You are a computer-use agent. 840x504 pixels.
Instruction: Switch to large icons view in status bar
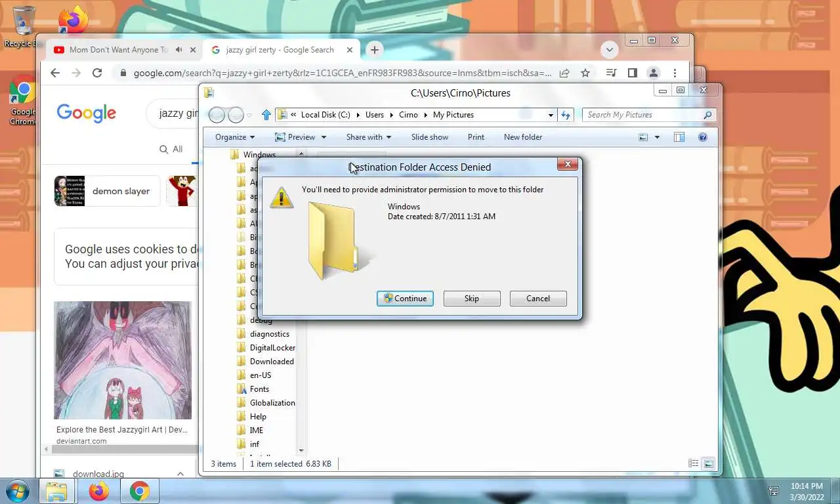pos(709,464)
